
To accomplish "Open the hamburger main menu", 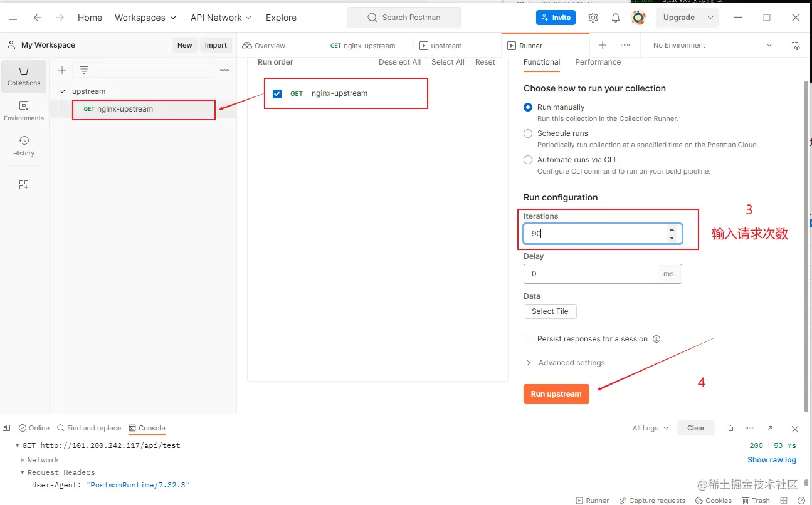I will [13, 18].
